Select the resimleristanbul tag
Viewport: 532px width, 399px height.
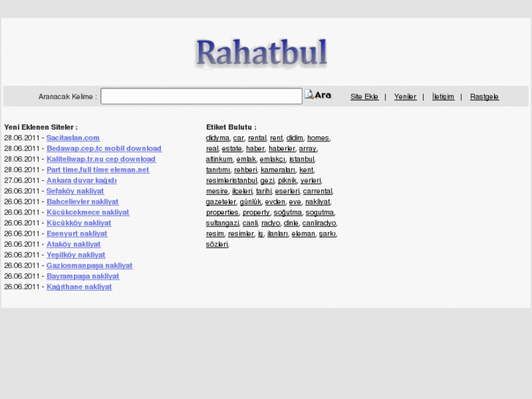pos(231,180)
